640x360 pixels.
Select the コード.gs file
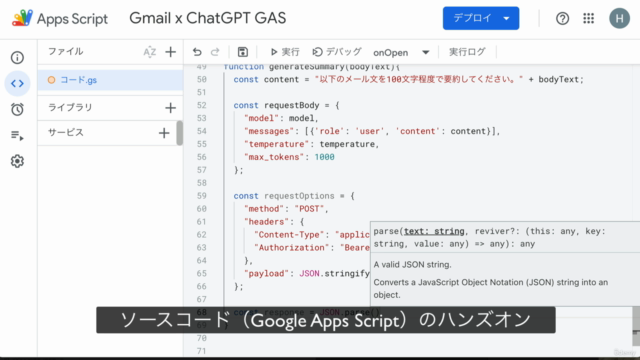coord(110,80)
